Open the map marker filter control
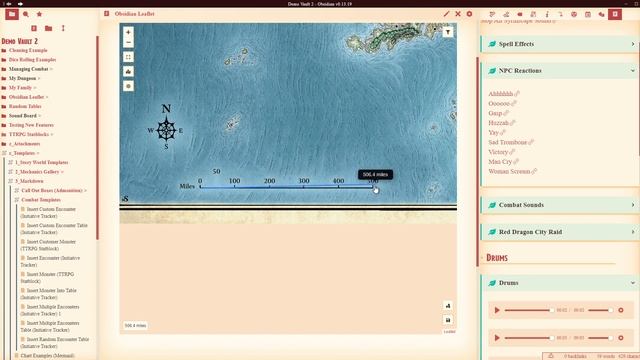640x360 pixels. coord(448,32)
